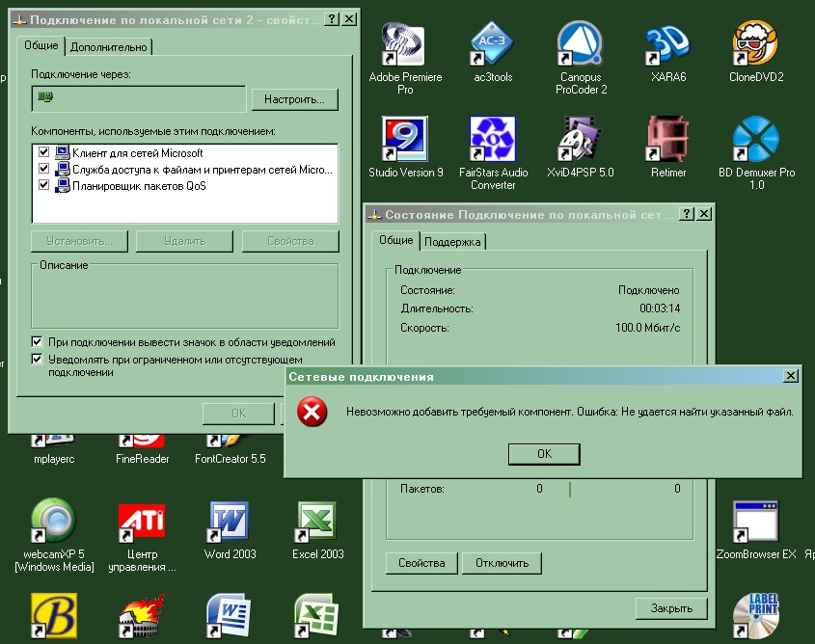Image resolution: width=815 pixels, height=644 pixels.
Task: Open Canopus ProCoder 2 shortcut
Action: click(581, 44)
